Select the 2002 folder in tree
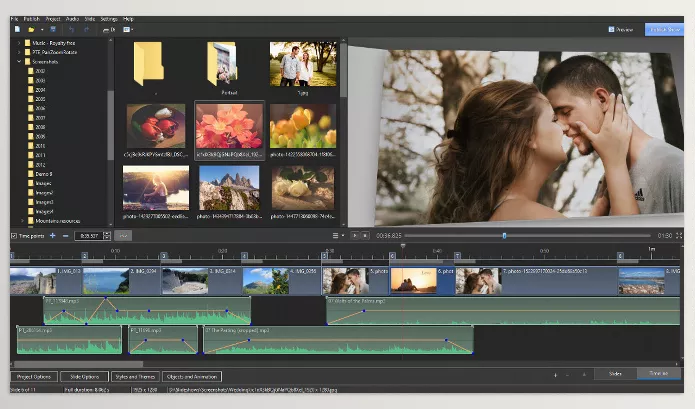Viewport: 695px width, 409px height. (37, 71)
